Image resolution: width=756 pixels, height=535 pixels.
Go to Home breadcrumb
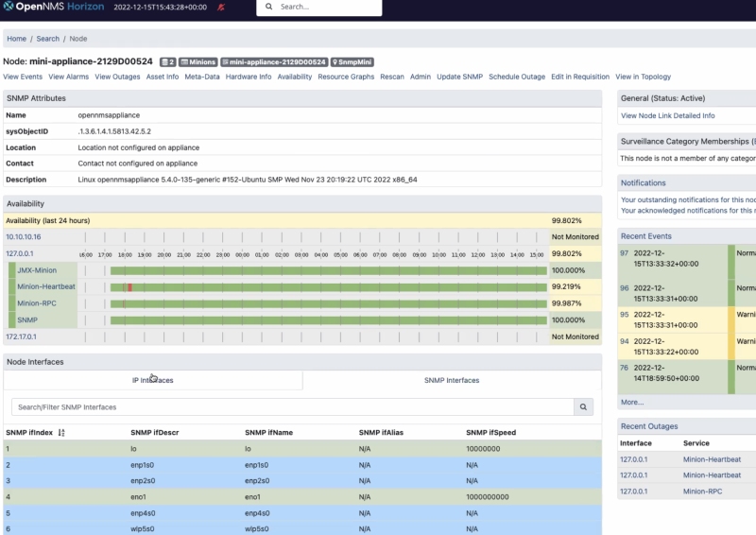point(16,39)
